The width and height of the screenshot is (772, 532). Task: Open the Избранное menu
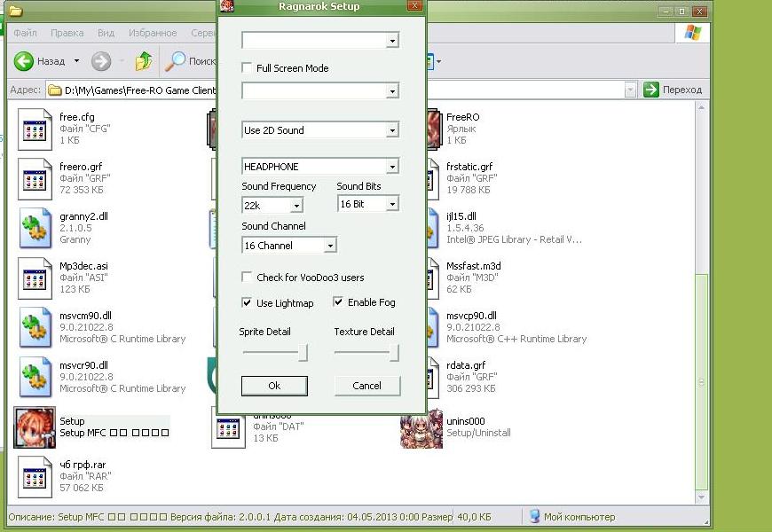[153, 33]
